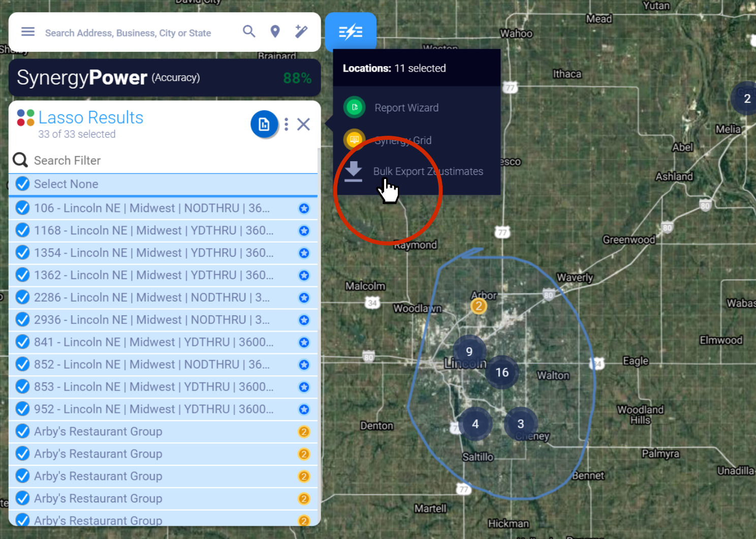Screen dimensions: 756x539
Task: Click star icon on 841 - Lincoln row
Action: coord(304,343)
